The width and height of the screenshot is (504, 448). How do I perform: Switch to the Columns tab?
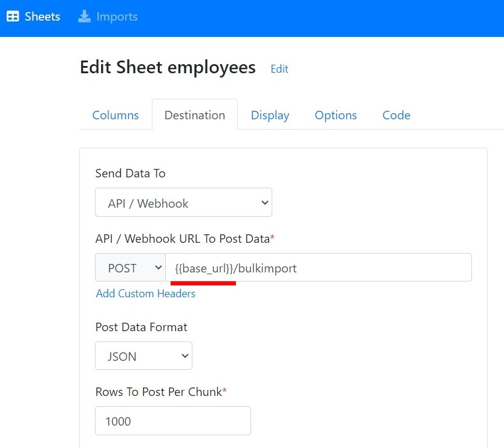coord(116,115)
